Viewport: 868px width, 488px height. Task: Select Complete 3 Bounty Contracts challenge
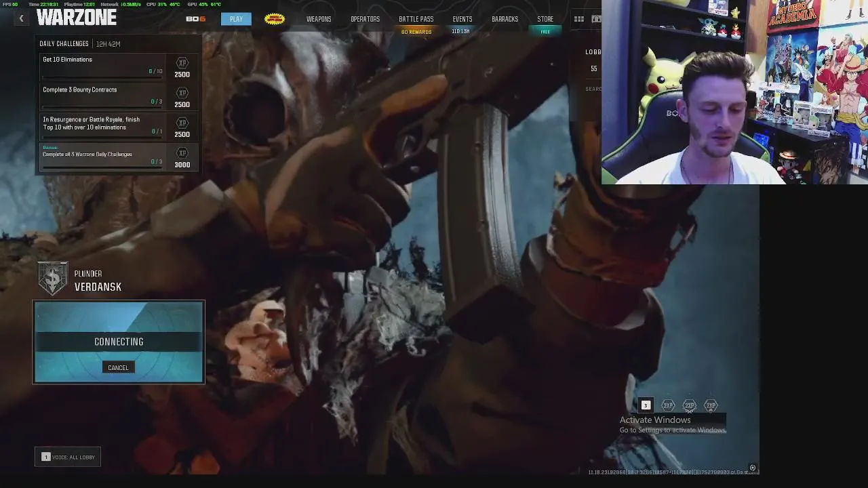117,96
